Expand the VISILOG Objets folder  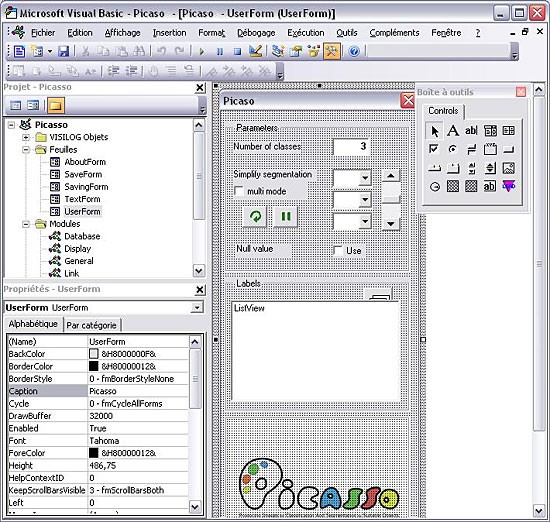tap(26, 137)
